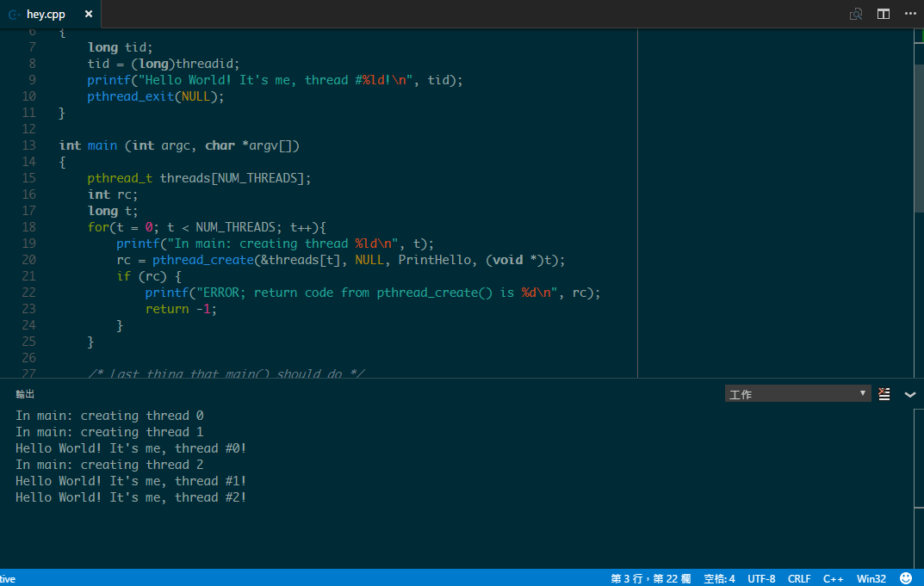Switch line endings via the CRLF indicator
Image resolution: width=924 pixels, height=586 pixels.
click(x=798, y=578)
